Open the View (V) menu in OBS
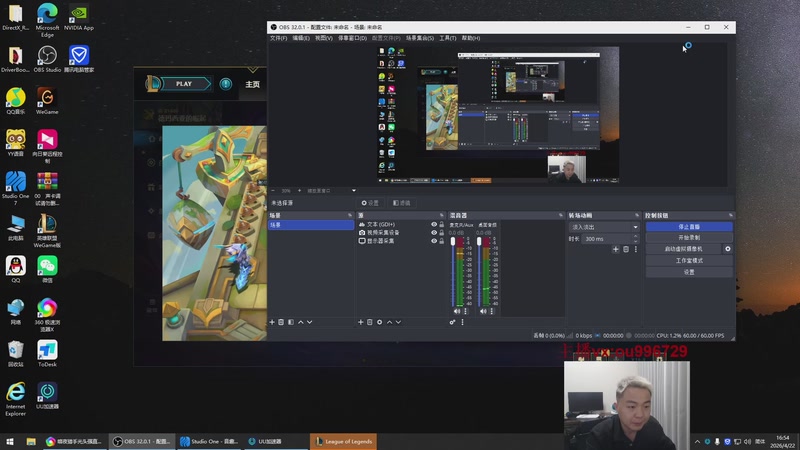Image resolution: width=800 pixels, height=450 pixels. point(323,38)
